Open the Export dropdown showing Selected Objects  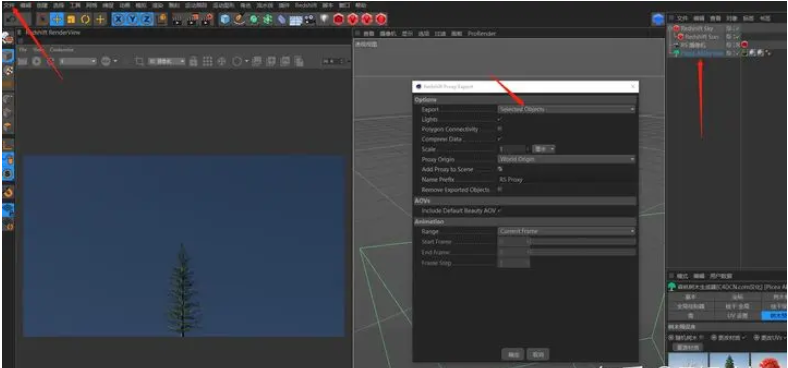pyautogui.click(x=566, y=109)
